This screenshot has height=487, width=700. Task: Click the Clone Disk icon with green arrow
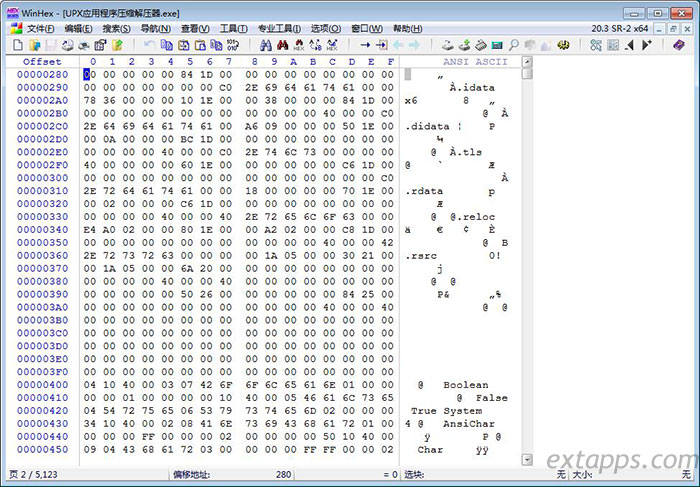coord(464,45)
